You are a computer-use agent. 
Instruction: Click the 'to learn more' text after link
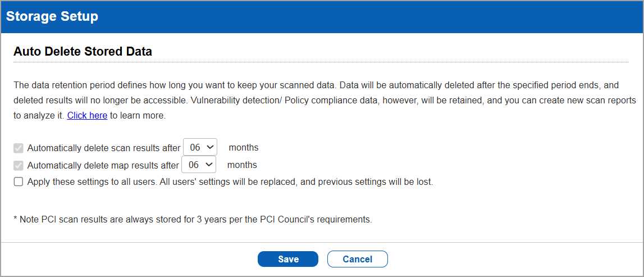(138, 115)
